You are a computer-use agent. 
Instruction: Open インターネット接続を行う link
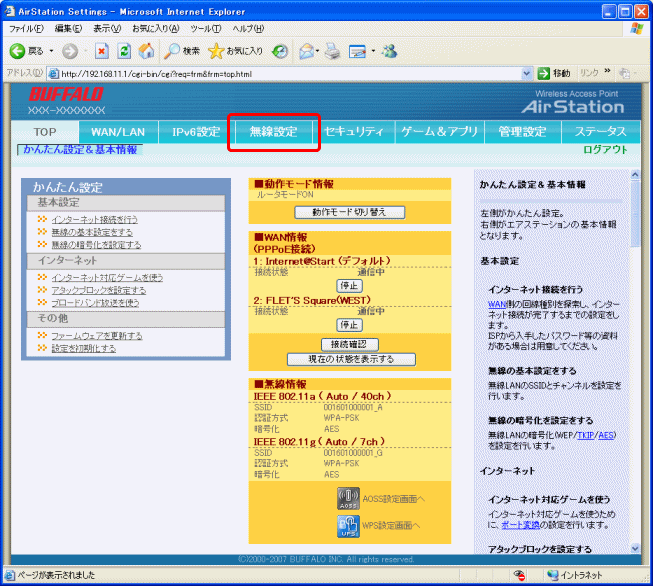pos(95,219)
